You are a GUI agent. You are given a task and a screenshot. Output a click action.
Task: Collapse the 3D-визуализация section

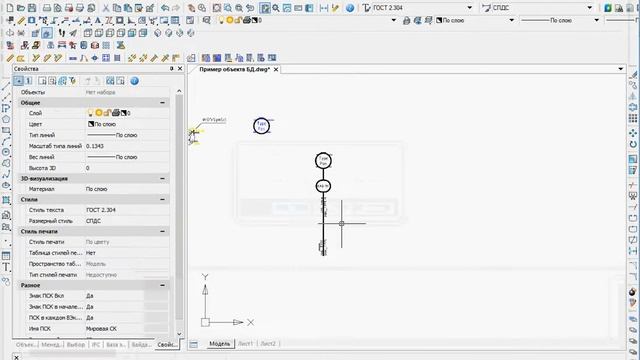(x=162, y=178)
